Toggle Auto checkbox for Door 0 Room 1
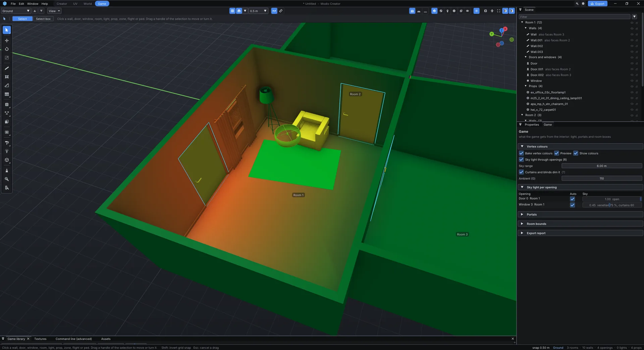Screen dimensions: 644x350 (x=573, y=199)
